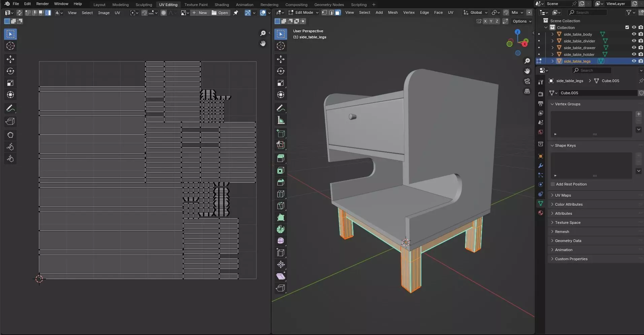
Task: Expand side_table_body tree item
Action: [x=552, y=34]
